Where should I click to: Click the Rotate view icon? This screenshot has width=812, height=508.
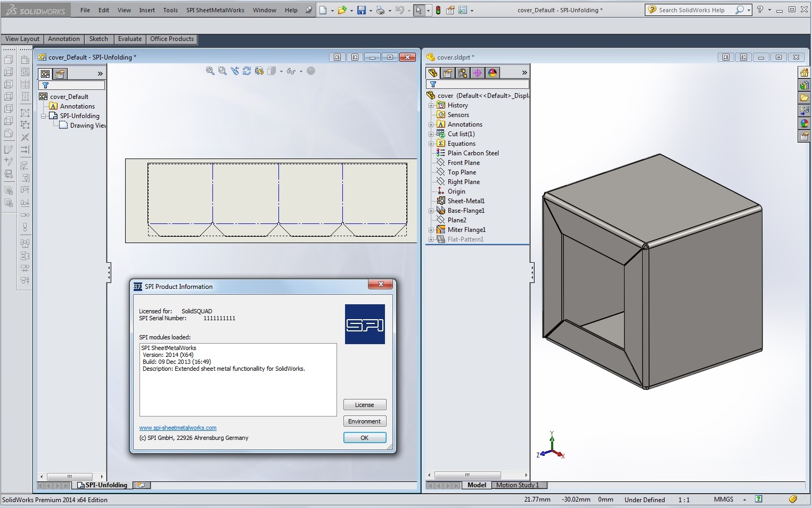247,71
